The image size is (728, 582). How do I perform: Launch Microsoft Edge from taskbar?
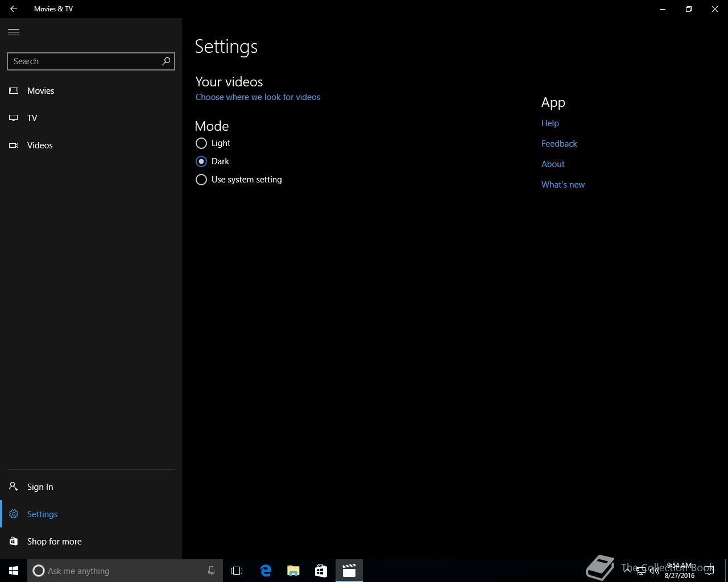point(266,571)
